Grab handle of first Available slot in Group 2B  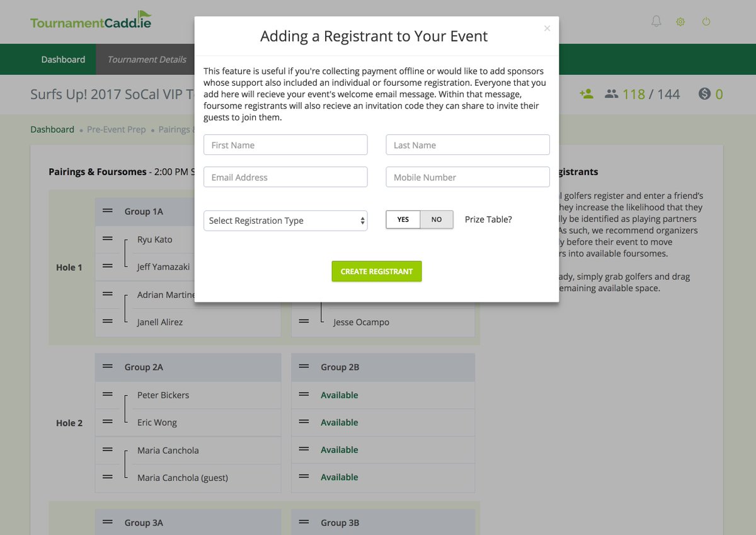point(304,394)
